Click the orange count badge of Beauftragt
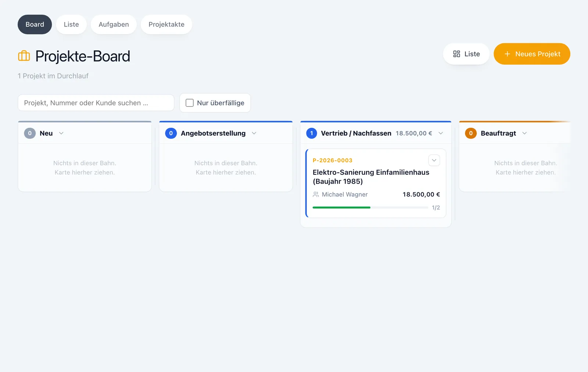 click(x=471, y=133)
